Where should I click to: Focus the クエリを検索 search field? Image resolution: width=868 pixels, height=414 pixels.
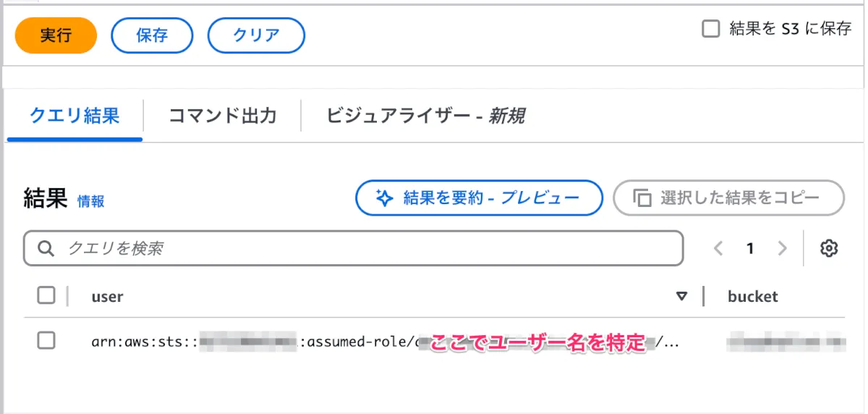[362, 248]
